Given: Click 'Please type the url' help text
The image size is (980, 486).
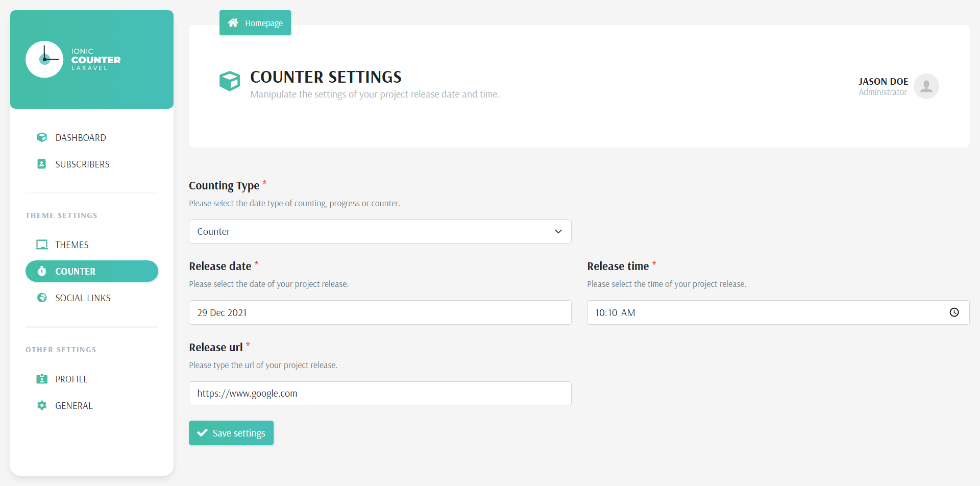Looking at the screenshot, I should pos(263,365).
